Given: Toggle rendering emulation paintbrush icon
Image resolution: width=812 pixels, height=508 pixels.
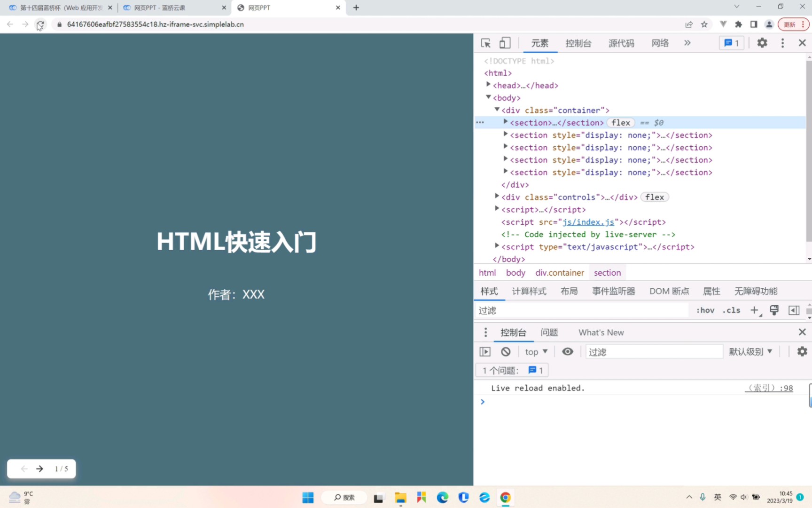Looking at the screenshot, I should pos(774,310).
